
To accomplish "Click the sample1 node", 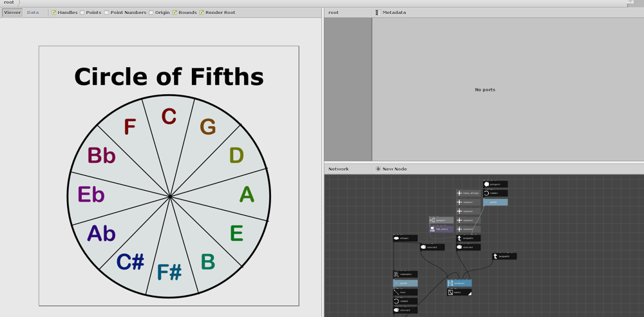I will pyautogui.click(x=442, y=220).
